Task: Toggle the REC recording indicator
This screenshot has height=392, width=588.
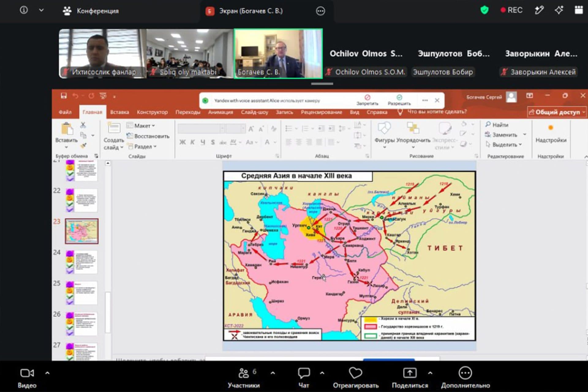Action: pos(511,10)
